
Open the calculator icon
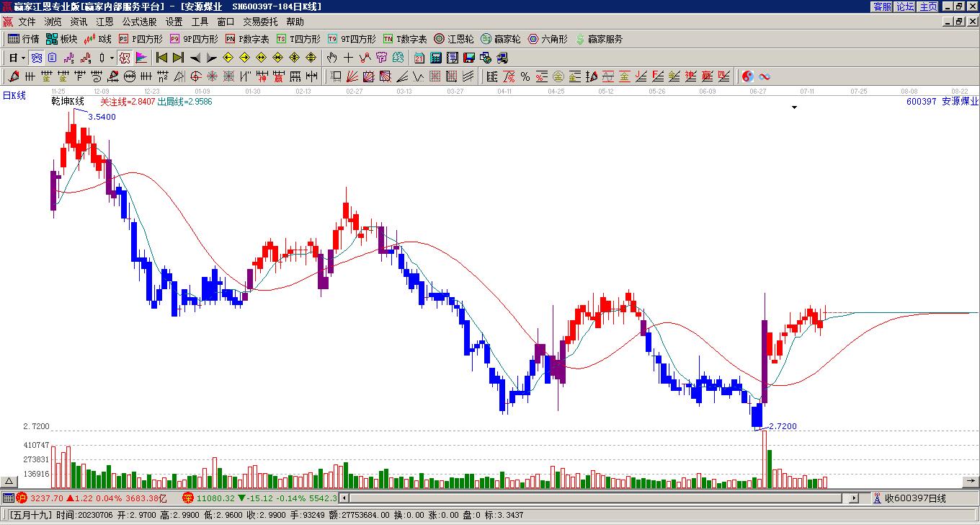tap(436, 58)
